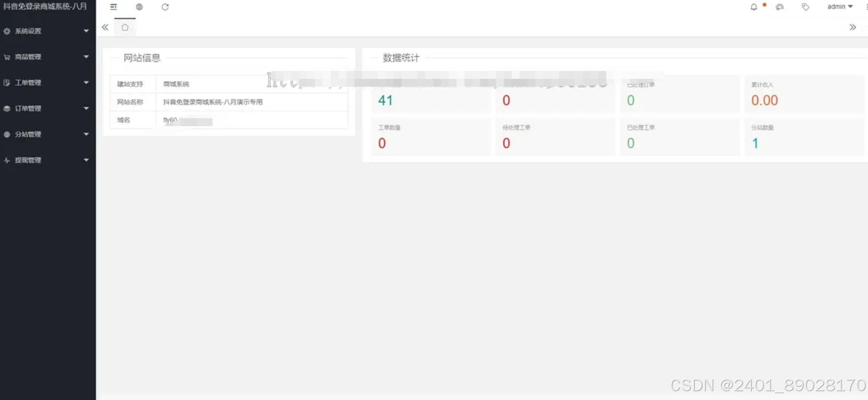Click the 累计收入 statistic card
The width and height of the screenshot is (868, 400).
click(x=804, y=94)
